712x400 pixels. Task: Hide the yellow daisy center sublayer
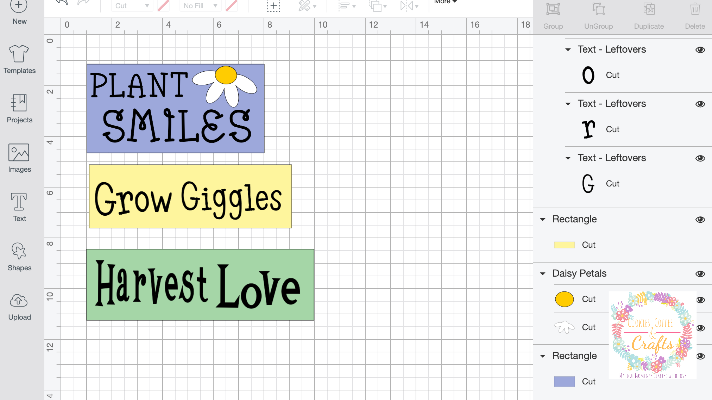click(701, 300)
